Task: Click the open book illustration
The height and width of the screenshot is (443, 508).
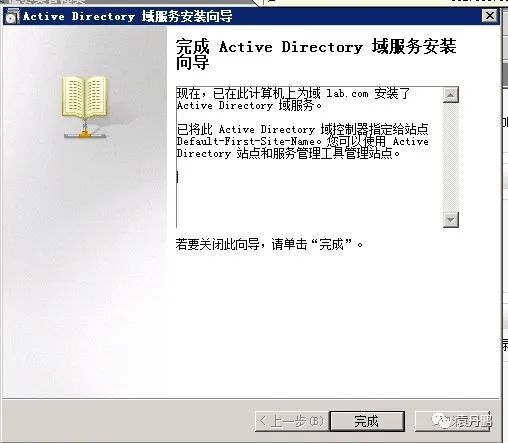Action: coord(84,97)
